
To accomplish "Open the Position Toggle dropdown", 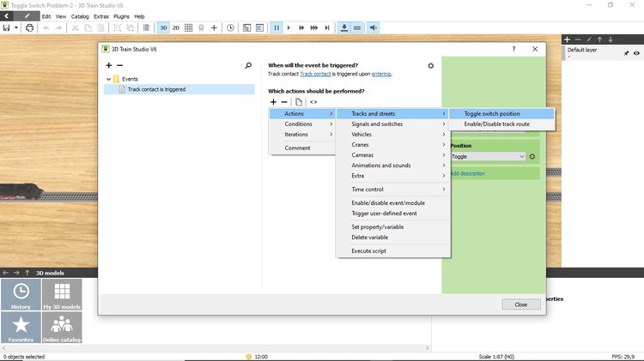I will 487,156.
